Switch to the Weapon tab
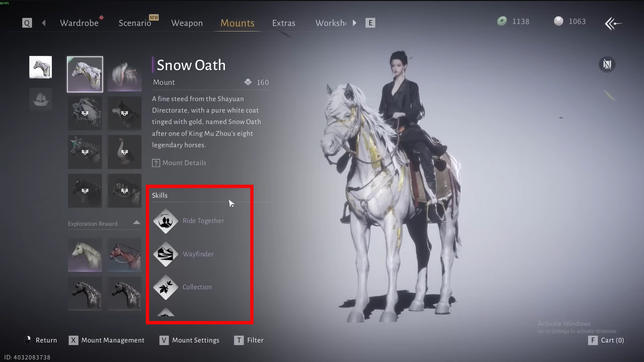The height and width of the screenshot is (362, 644). click(187, 23)
